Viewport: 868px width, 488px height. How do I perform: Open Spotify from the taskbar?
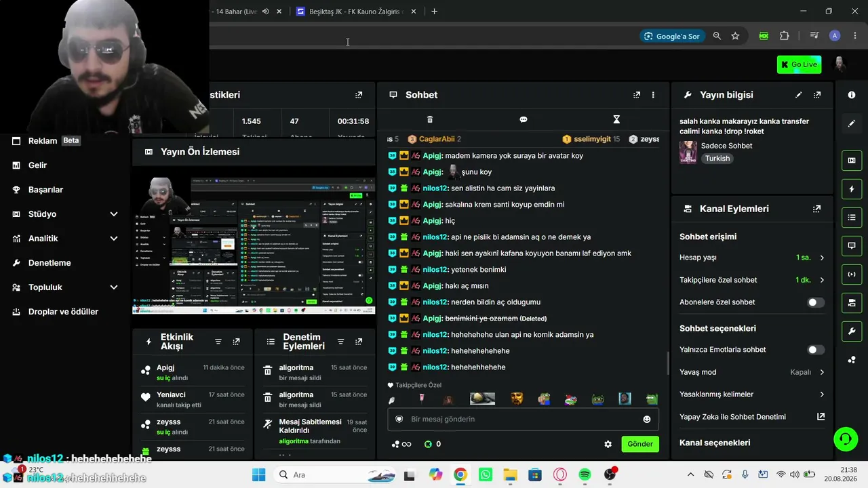585,474
